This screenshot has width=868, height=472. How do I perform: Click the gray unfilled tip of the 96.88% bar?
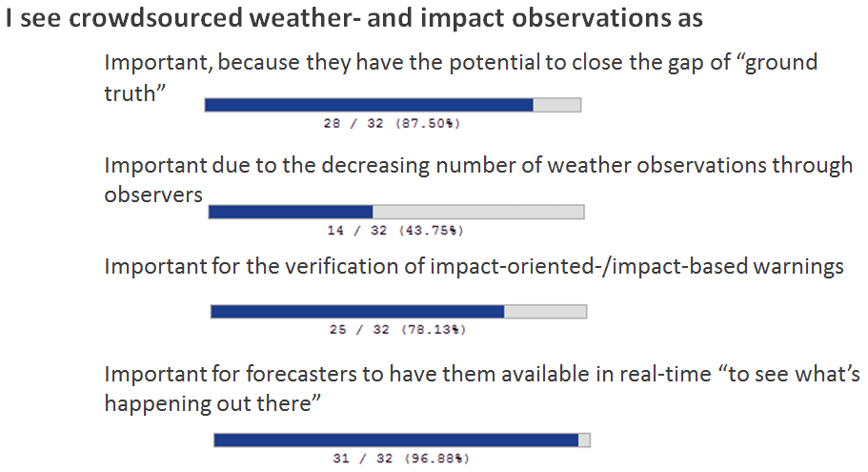tap(584, 440)
